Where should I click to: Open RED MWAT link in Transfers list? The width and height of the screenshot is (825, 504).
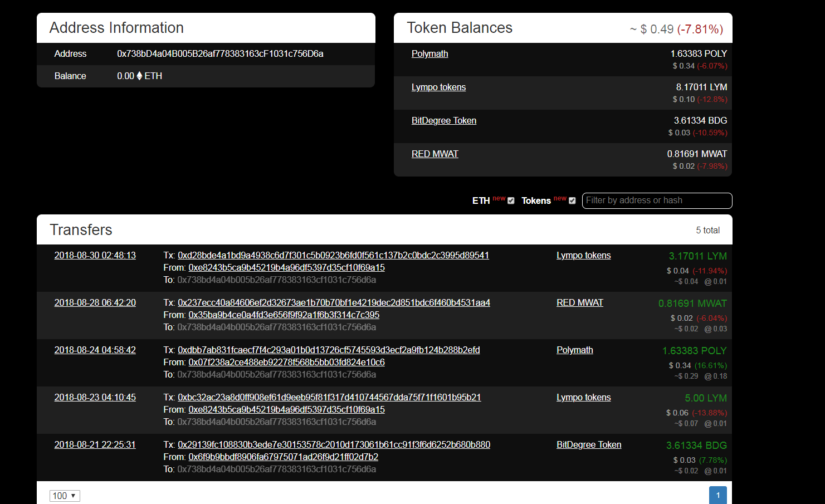[x=579, y=303]
